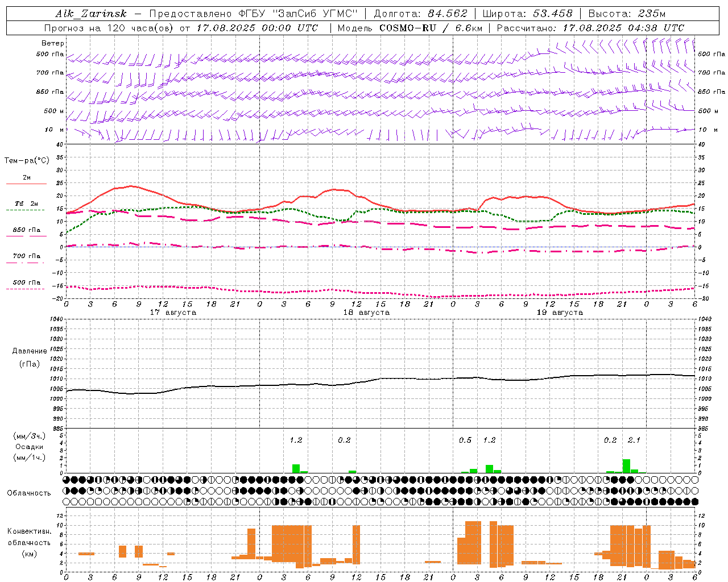728x582 pixels.
Task: Select the elevation text Высота: 235м
Action: pos(627,14)
